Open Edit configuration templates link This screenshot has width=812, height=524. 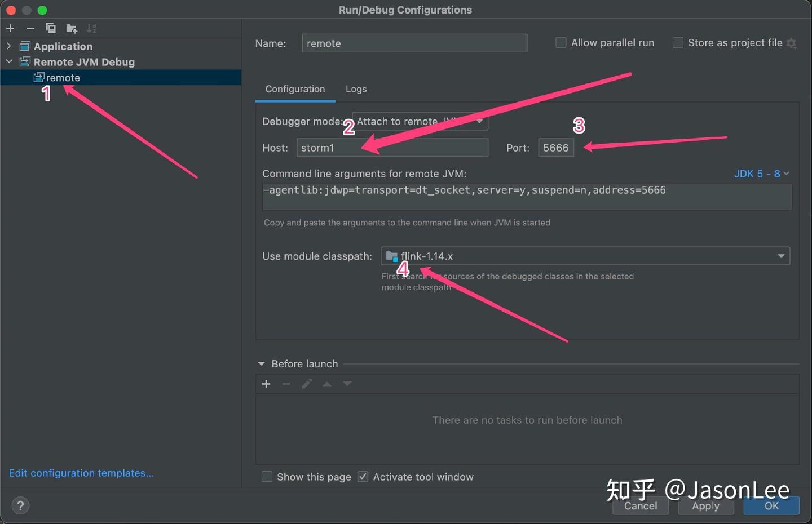coord(81,473)
